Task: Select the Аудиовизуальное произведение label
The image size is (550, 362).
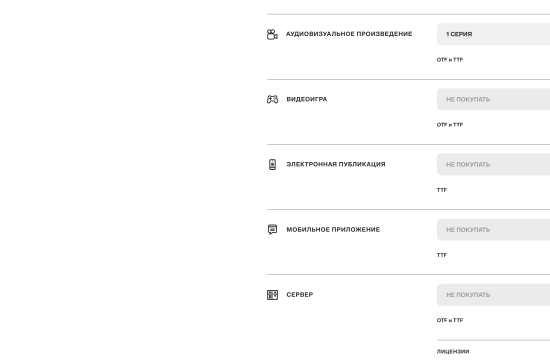Action: pos(349,34)
